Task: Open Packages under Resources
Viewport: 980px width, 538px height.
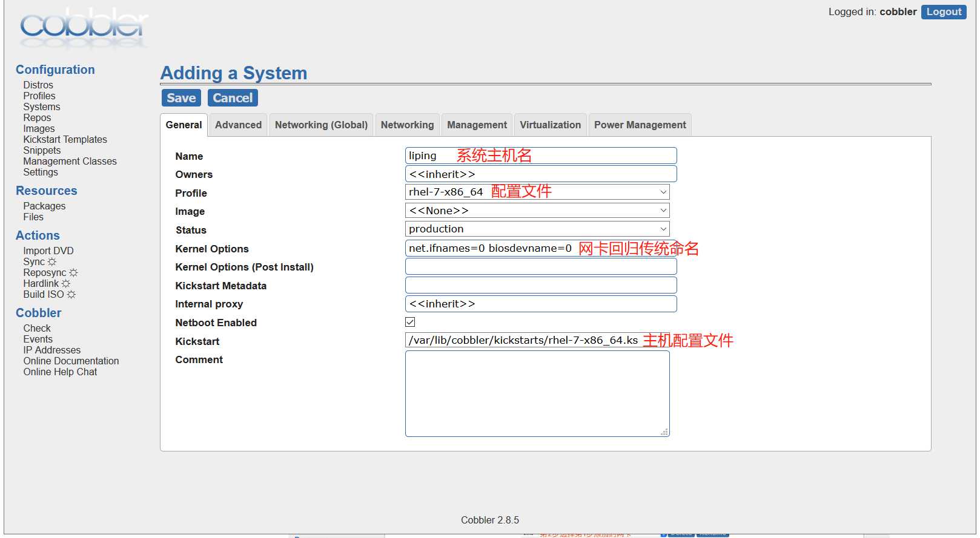Action: point(44,206)
